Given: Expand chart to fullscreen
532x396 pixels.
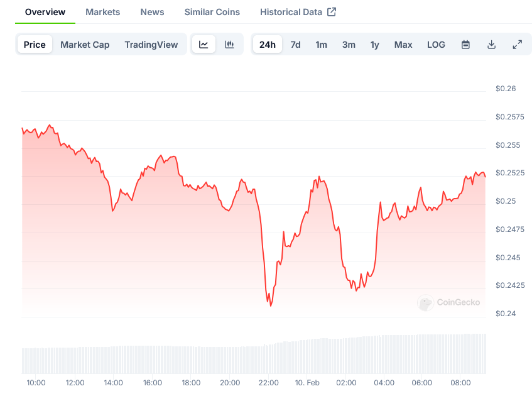Looking at the screenshot, I should click(517, 45).
